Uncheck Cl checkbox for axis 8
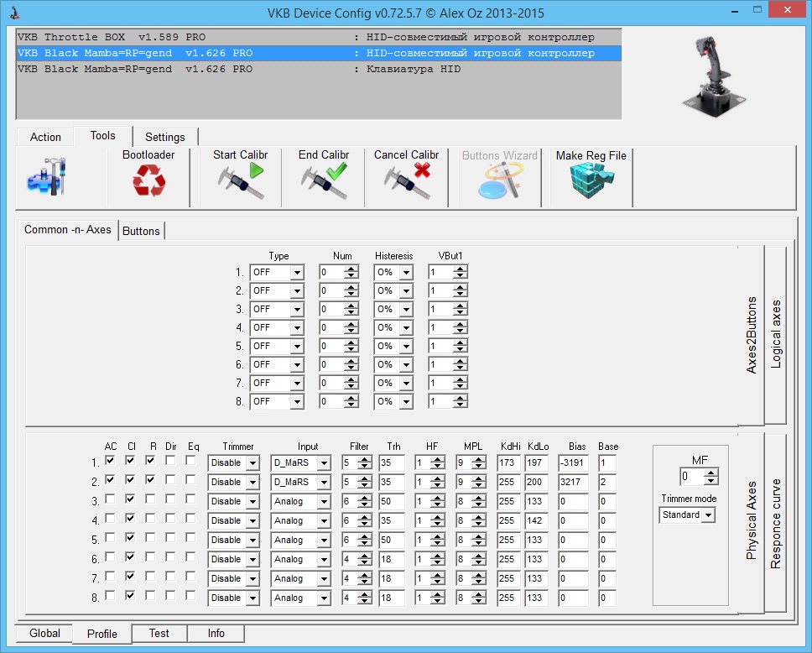812x653 pixels. [130, 595]
